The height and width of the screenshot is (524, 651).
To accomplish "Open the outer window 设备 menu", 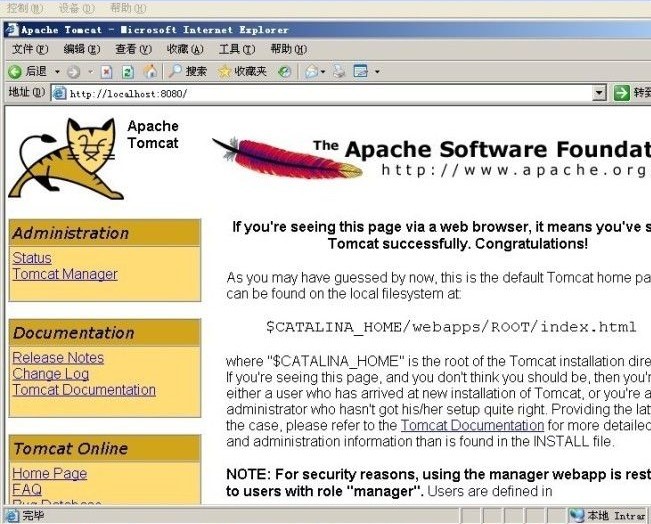I will click(x=76, y=7).
